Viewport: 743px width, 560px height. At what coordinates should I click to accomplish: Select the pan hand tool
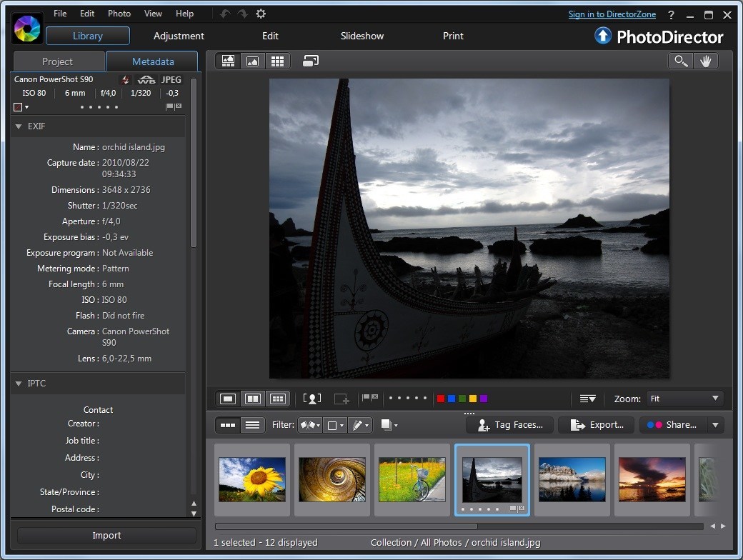pyautogui.click(x=707, y=61)
